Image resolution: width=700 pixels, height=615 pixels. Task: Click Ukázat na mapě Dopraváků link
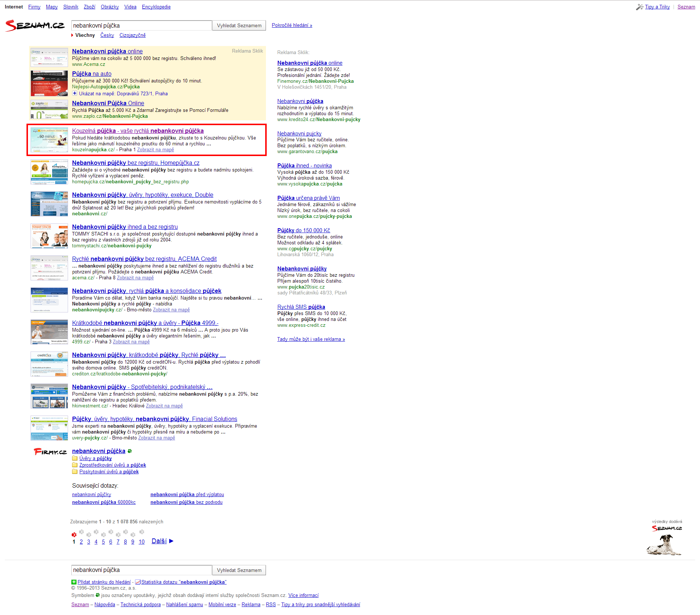pos(123,94)
